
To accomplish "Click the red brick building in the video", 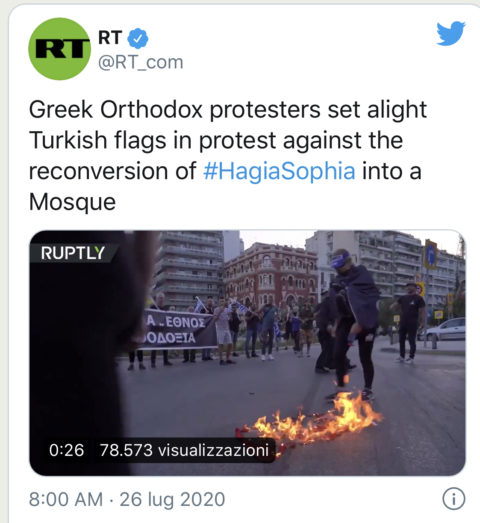I will click(x=271, y=274).
